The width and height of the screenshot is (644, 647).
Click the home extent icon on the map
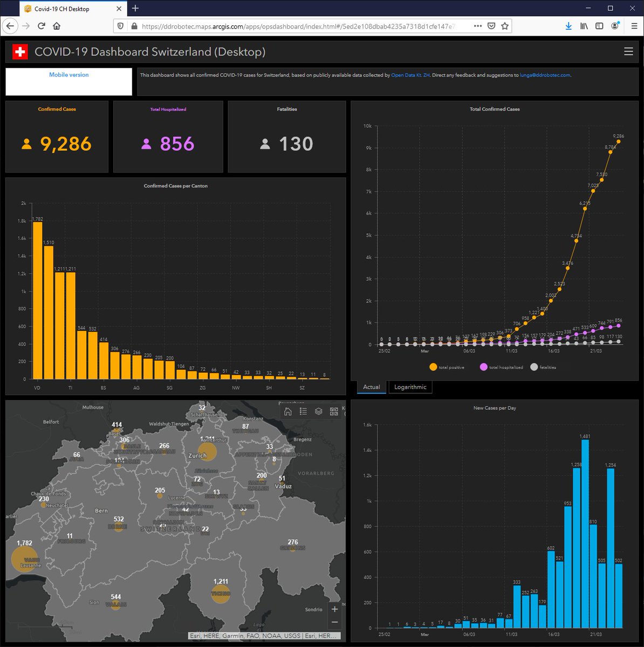[x=288, y=411]
